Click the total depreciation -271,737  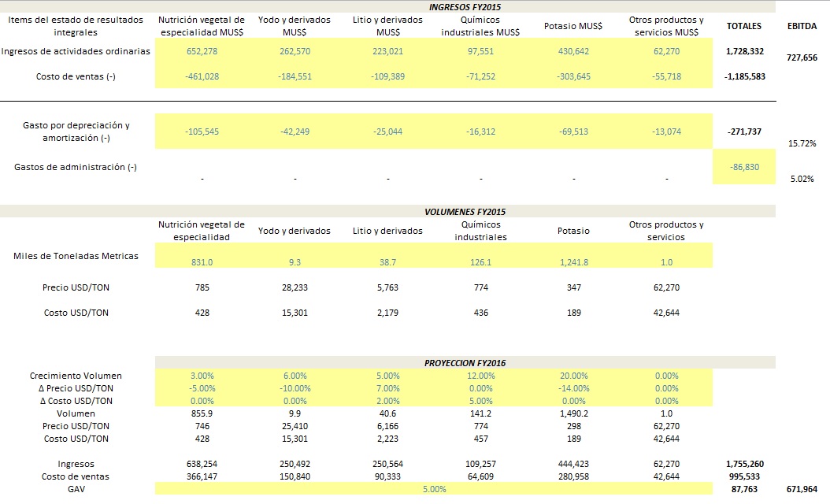click(745, 132)
